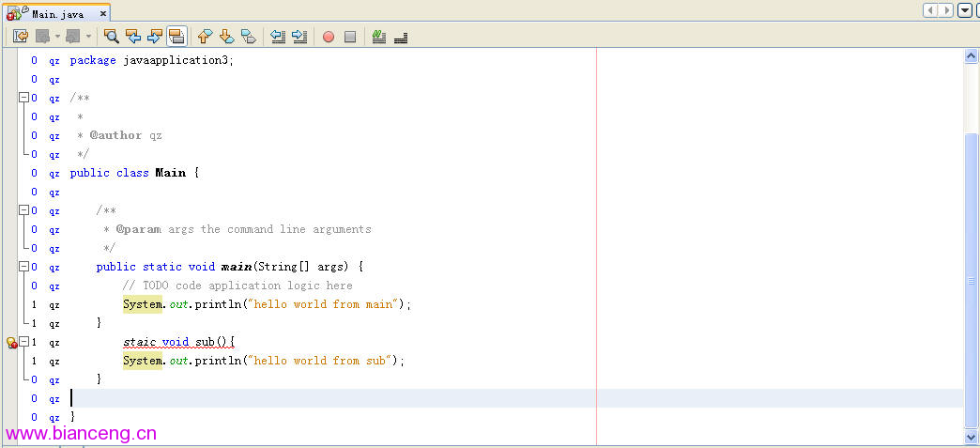
Task: Jump to the last edit location
Action: [21, 37]
